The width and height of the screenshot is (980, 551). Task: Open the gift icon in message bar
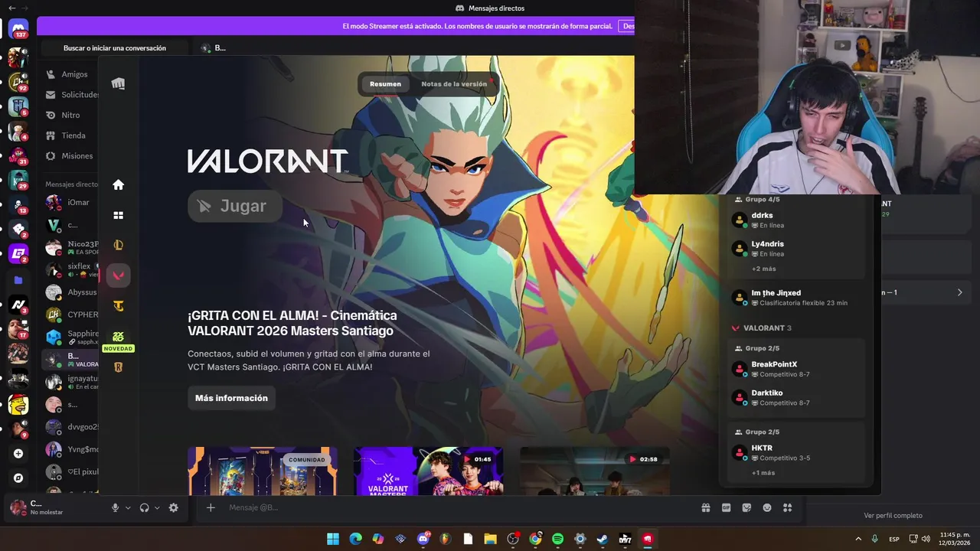(705, 507)
